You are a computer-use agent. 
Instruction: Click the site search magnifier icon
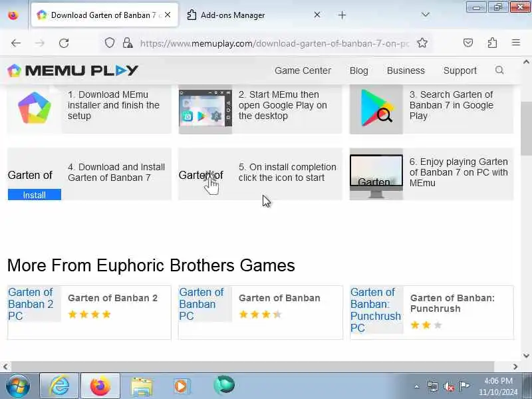point(499,70)
